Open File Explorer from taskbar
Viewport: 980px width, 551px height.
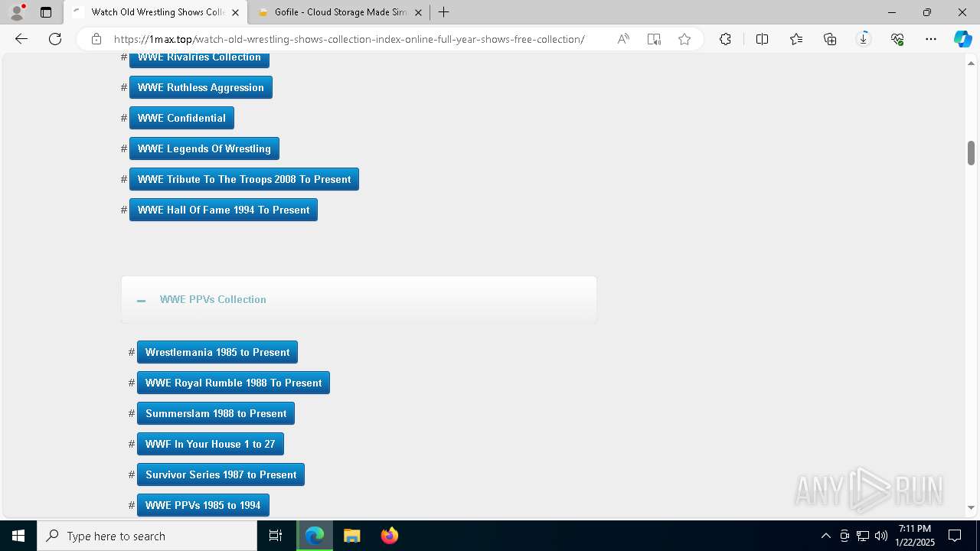tap(351, 536)
